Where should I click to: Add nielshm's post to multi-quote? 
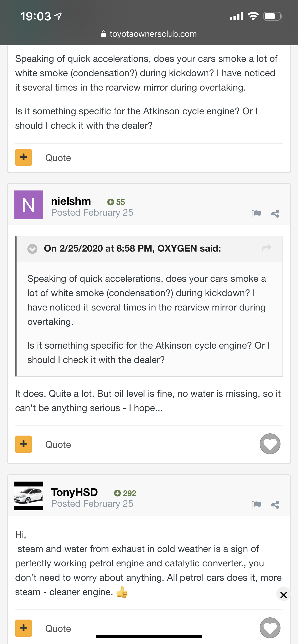tap(24, 444)
